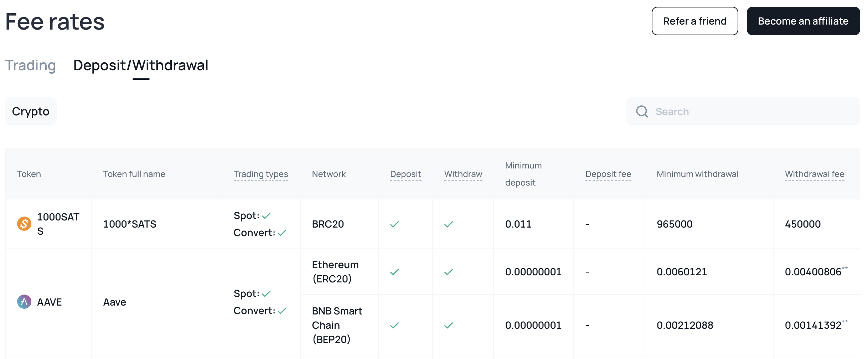Viewport: 868px width, 359px height.
Task: Click the withdraw checkmark for Ethereum (ERC20)
Action: 448,272
